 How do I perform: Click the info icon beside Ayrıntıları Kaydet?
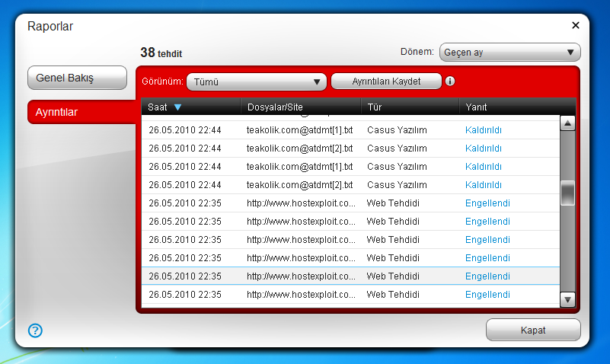click(450, 81)
